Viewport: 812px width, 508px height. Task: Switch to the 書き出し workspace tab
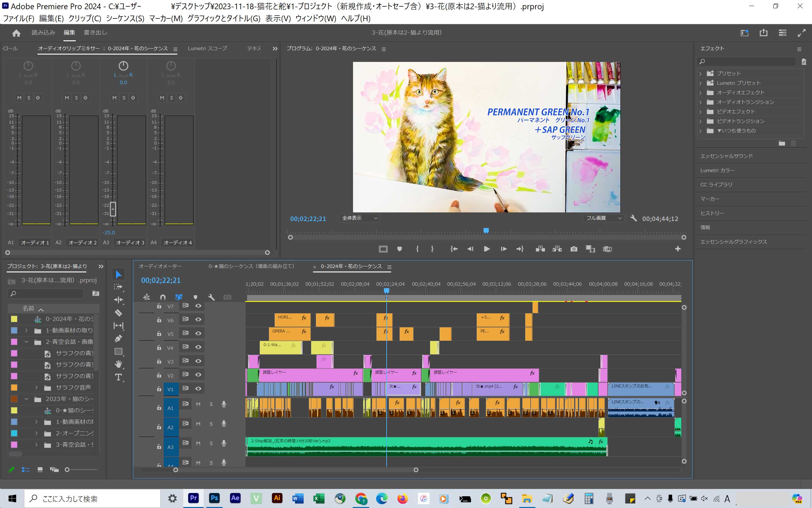pos(95,33)
